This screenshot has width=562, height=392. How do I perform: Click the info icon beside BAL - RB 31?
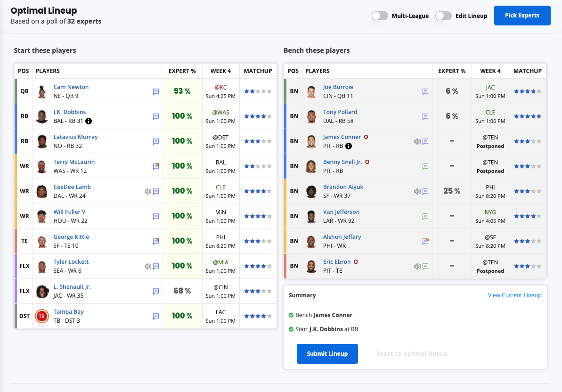(x=89, y=121)
